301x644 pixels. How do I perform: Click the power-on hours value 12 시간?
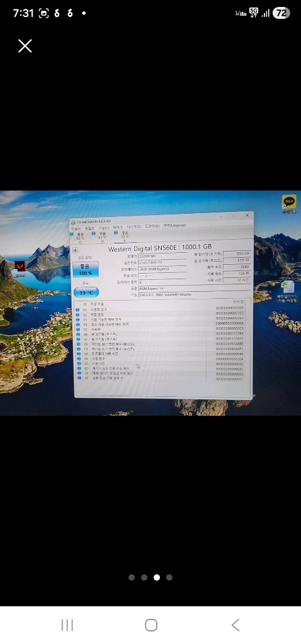(x=236, y=280)
